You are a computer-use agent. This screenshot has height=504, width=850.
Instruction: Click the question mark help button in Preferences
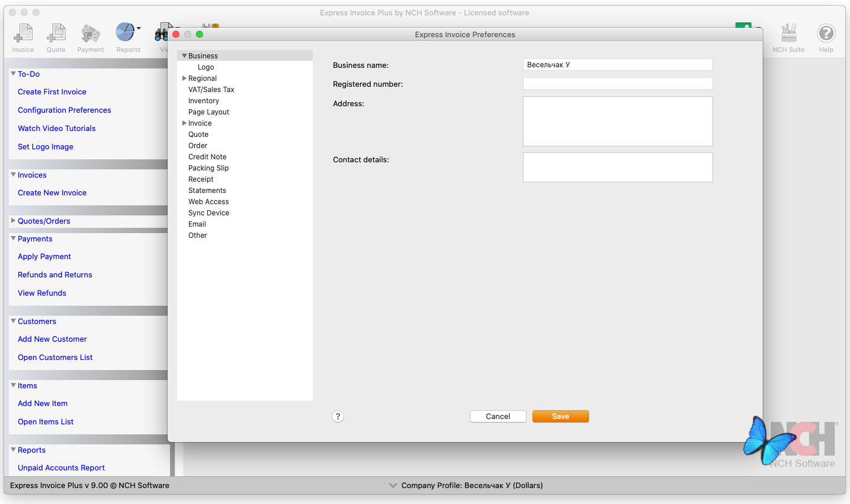pos(338,417)
